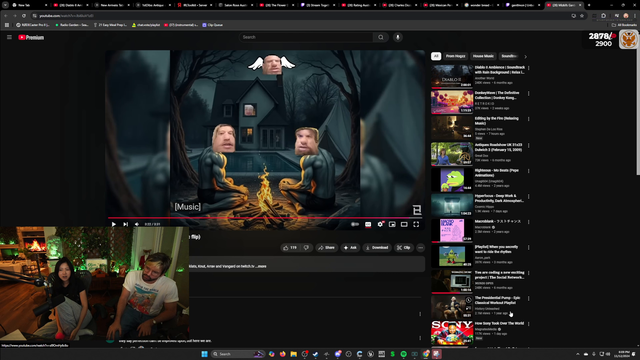Open Spotify from the taskbar

coord(403,354)
